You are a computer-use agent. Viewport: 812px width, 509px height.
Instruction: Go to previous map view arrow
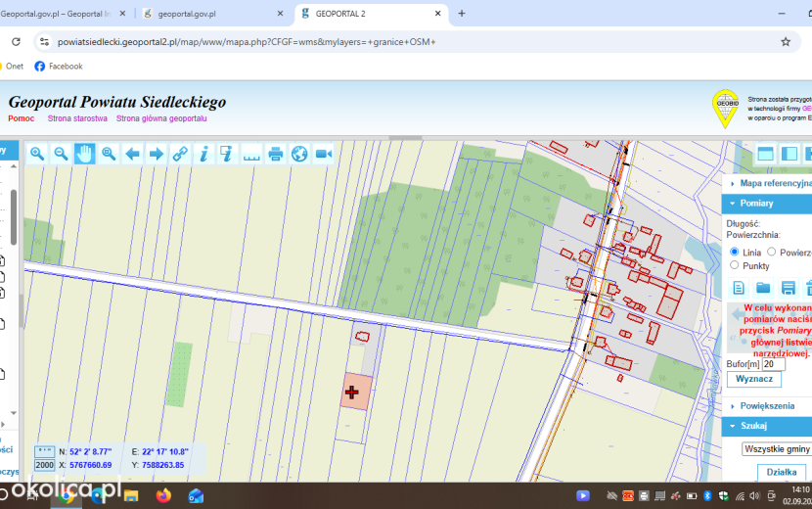(x=133, y=154)
